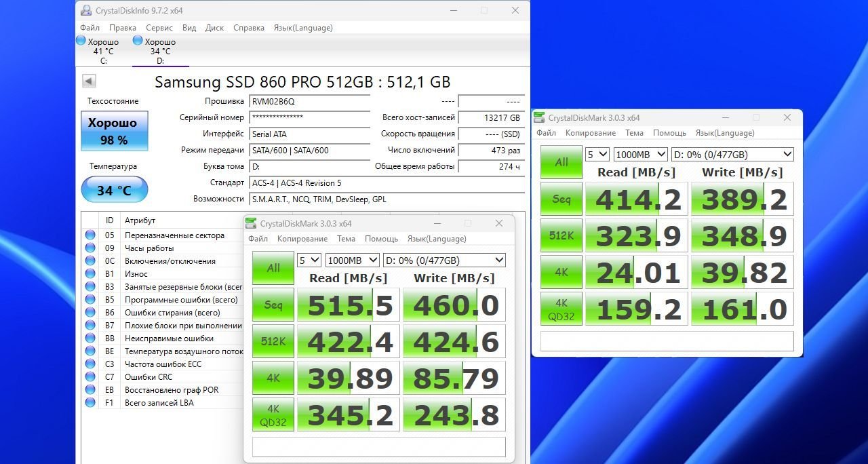The image size is (868, 464).
Task: Open Копирование menu in front CrystalDiskMark
Action: click(x=302, y=239)
